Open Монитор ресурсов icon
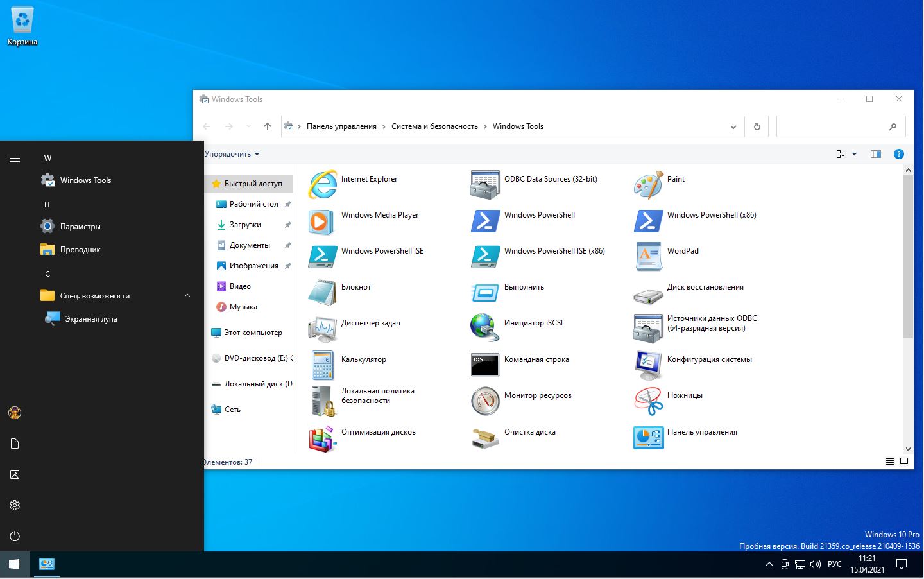The width and height of the screenshot is (924, 579). pyautogui.click(x=485, y=401)
